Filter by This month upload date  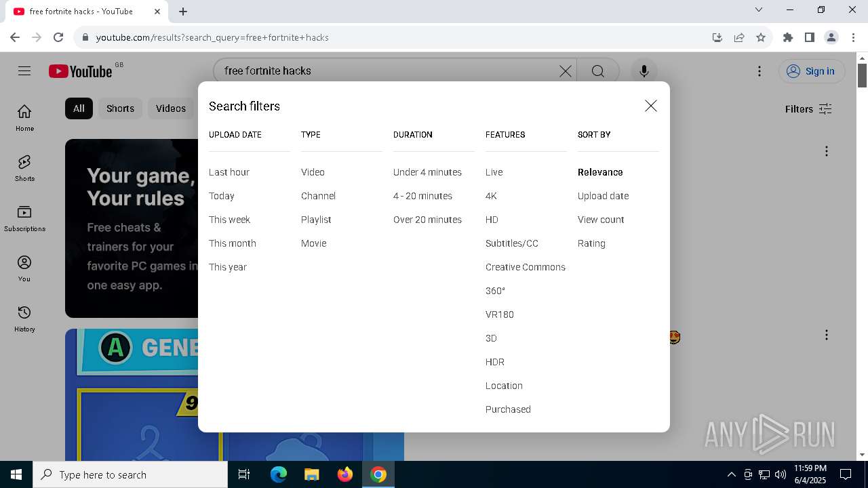click(x=233, y=243)
